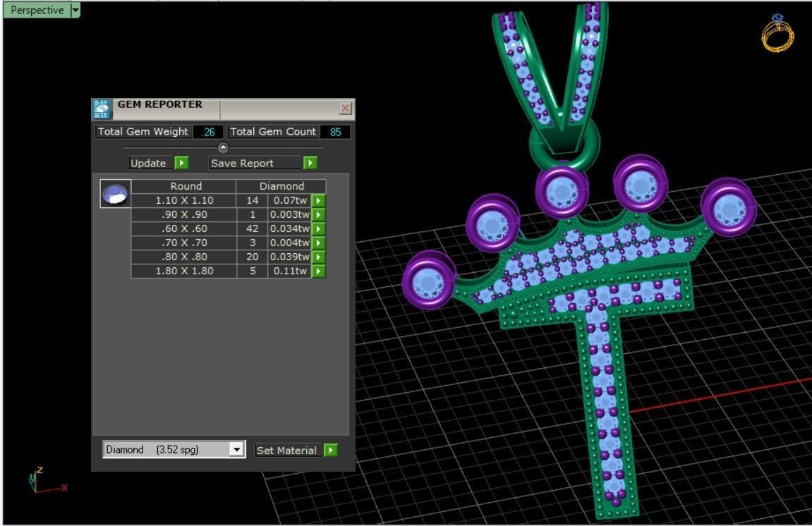Click the 0.039tw weight cell
This screenshot has width=812, height=526.
[290, 257]
